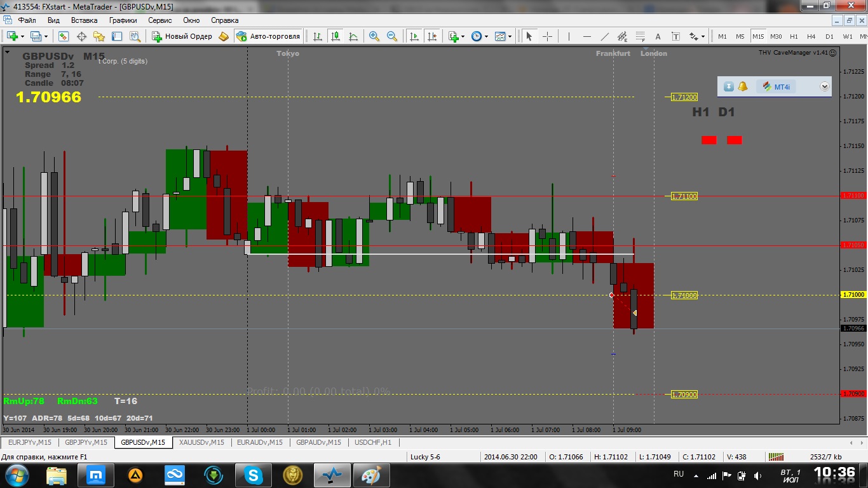Open Skype from the taskbar

(x=254, y=475)
